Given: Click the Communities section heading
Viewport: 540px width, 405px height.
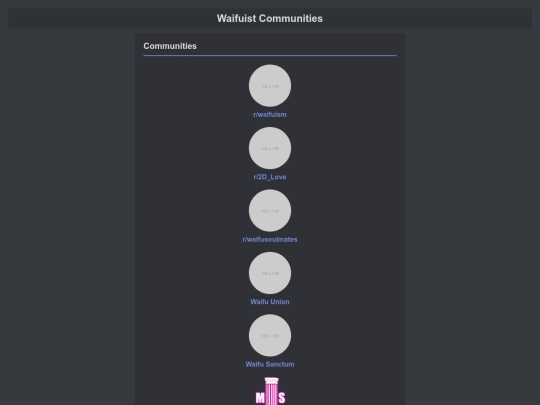Looking at the screenshot, I should (x=170, y=46).
